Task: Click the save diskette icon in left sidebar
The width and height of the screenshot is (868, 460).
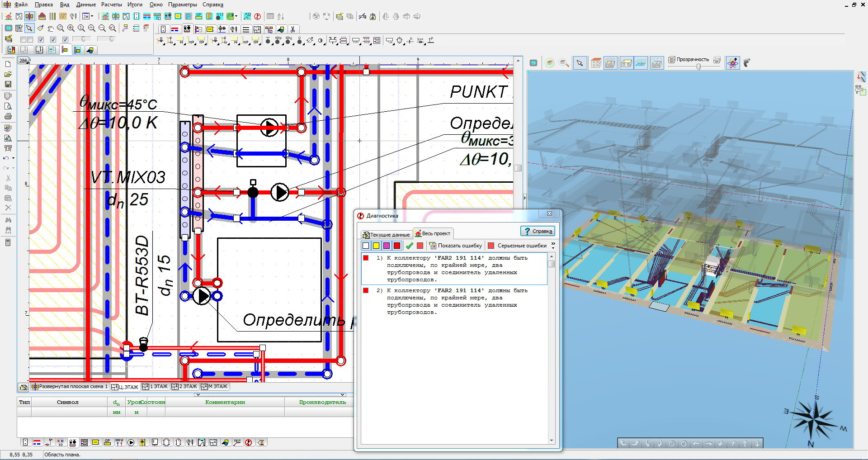Action: coord(8,84)
